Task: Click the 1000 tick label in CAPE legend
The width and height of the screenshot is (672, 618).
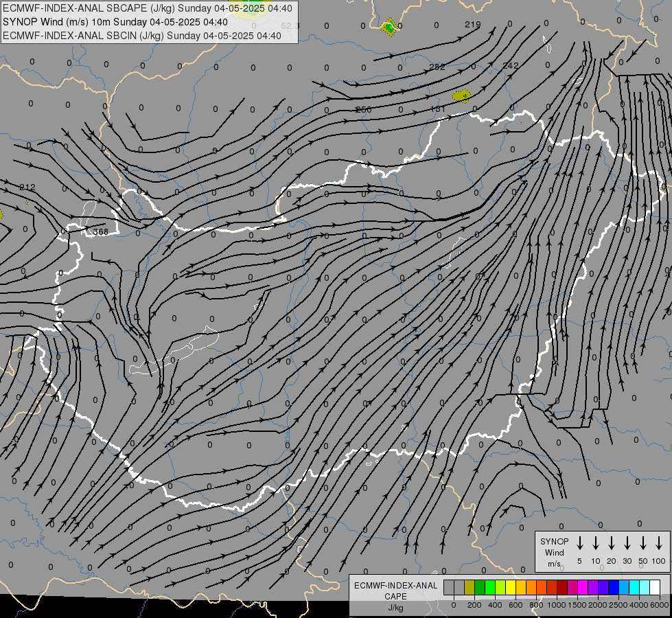Action: coord(557,605)
